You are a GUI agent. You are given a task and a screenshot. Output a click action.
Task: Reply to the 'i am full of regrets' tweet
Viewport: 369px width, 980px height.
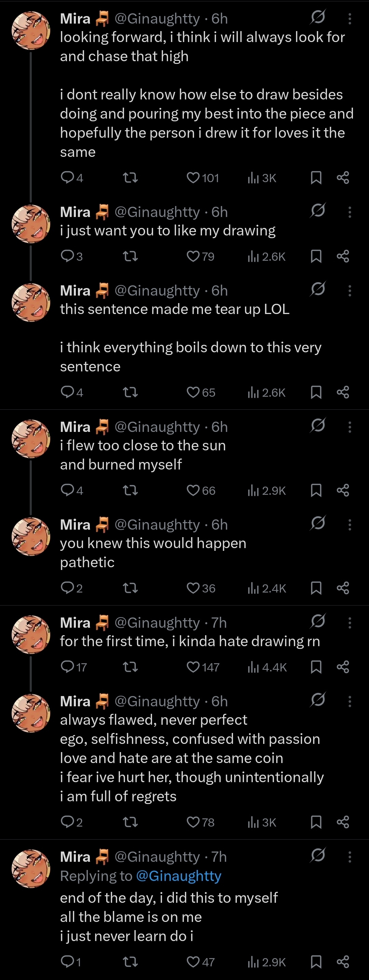coord(67,822)
